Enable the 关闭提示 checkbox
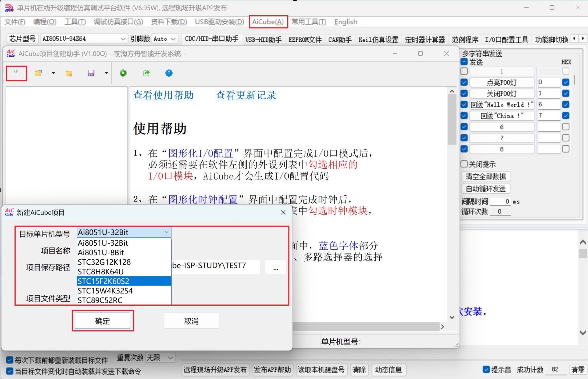This screenshot has width=588, height=379. [464, 164]
